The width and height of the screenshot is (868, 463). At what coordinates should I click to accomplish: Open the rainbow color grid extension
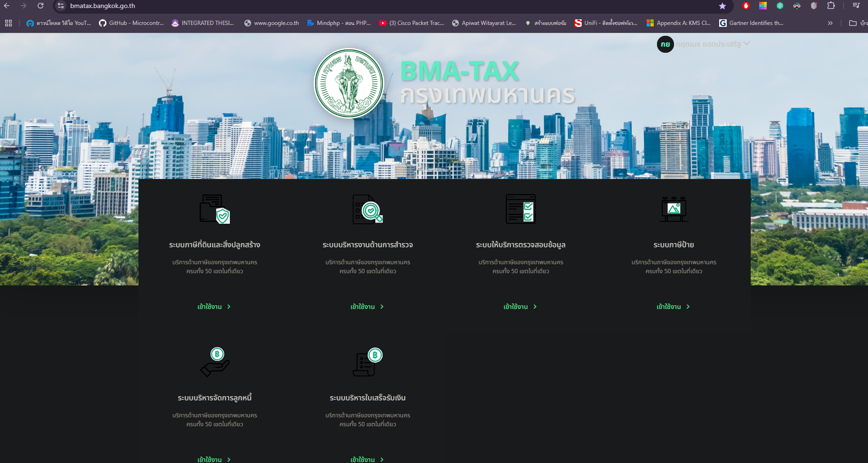click(x=763, y=6)
